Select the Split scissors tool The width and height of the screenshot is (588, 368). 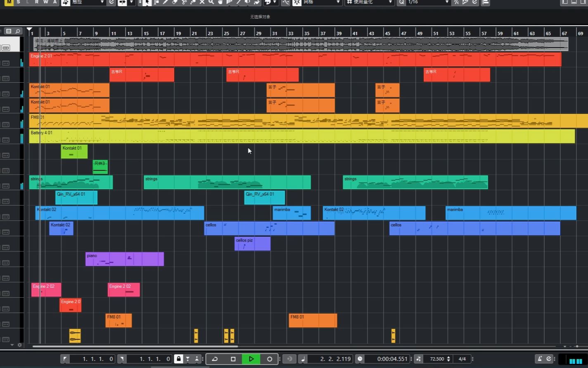[x=184, y=2]
